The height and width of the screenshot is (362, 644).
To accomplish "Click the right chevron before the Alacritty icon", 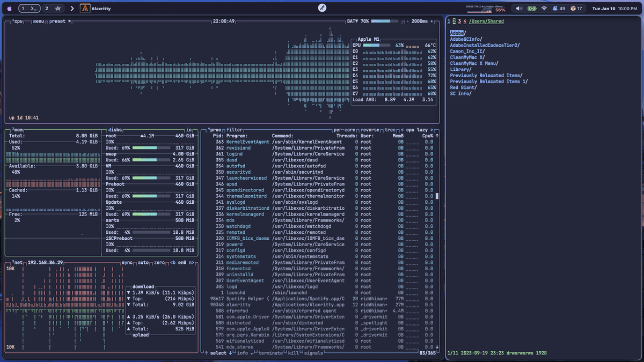I will click(72, 9).
